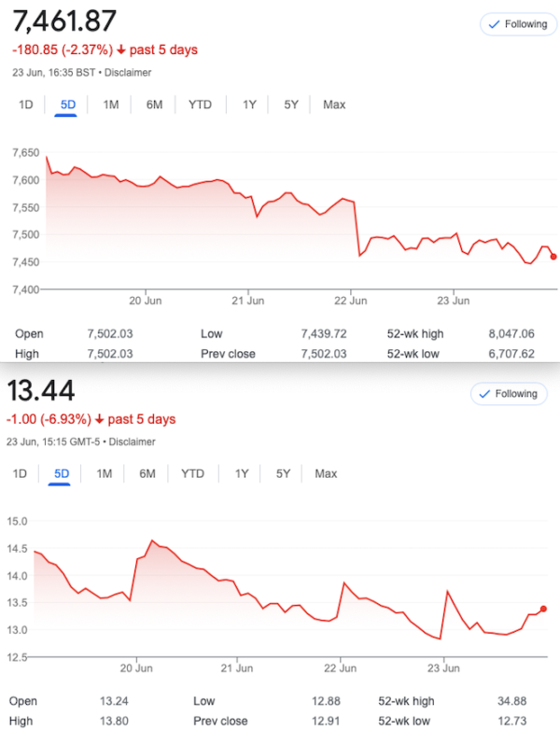Viewport: 560px width, 730px height.
Task: Select the 1D tab on bottom chart
Action: coord(20,474)
